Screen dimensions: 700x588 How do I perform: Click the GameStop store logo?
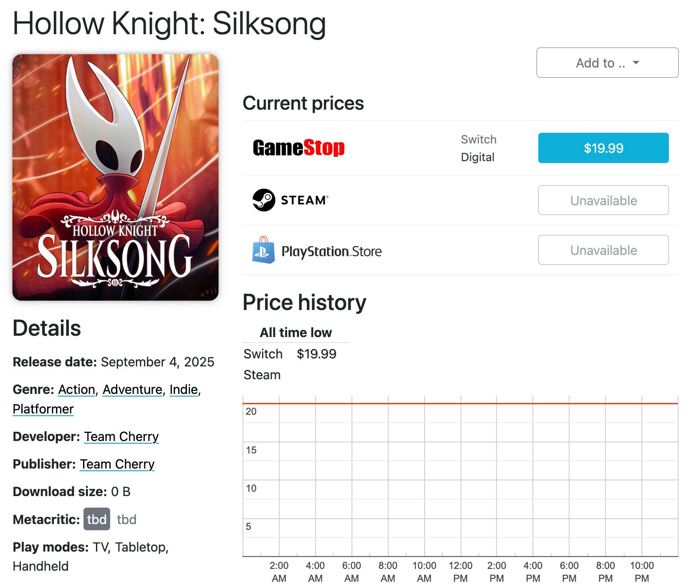(298, 148)
